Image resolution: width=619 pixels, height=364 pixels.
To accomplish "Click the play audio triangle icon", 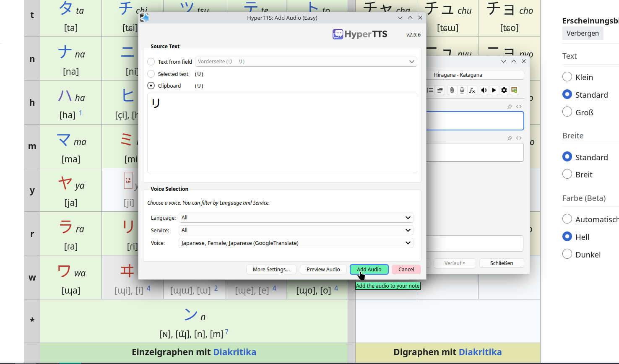I will [494, 90].
